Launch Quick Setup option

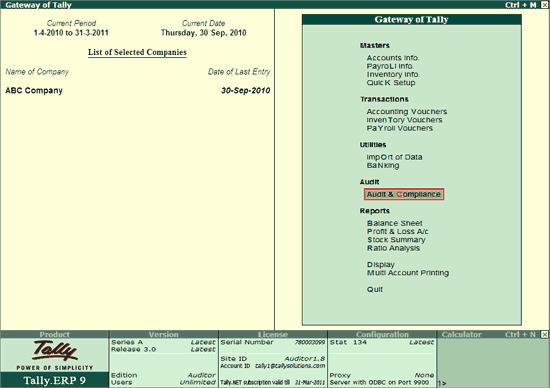[391, 83]
